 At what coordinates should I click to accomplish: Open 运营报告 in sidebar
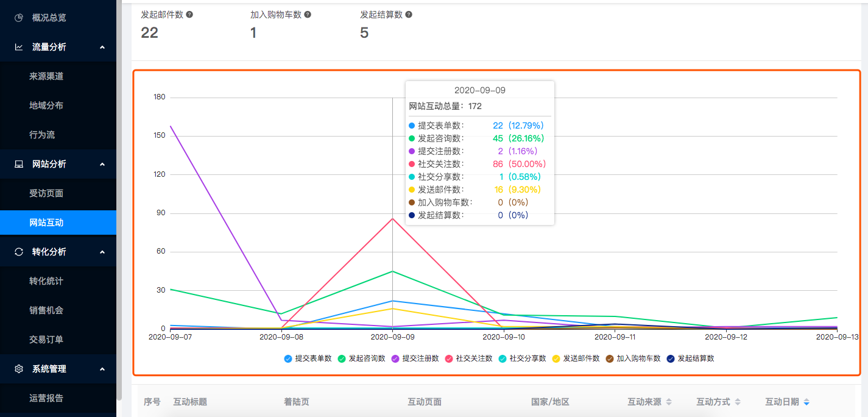pos(46,398)
